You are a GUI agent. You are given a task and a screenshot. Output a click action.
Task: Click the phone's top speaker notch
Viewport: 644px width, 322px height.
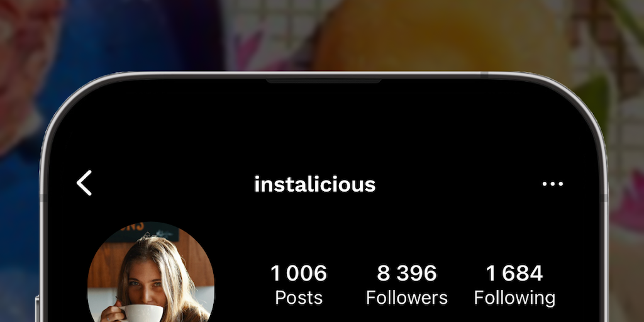click(324, 81)
